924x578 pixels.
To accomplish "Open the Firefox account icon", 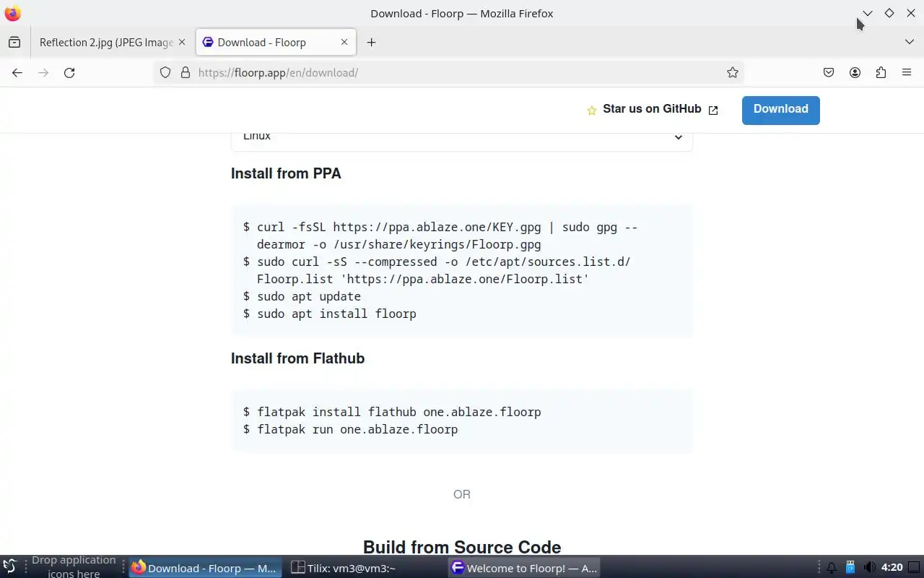I will (x=855, y=72).
